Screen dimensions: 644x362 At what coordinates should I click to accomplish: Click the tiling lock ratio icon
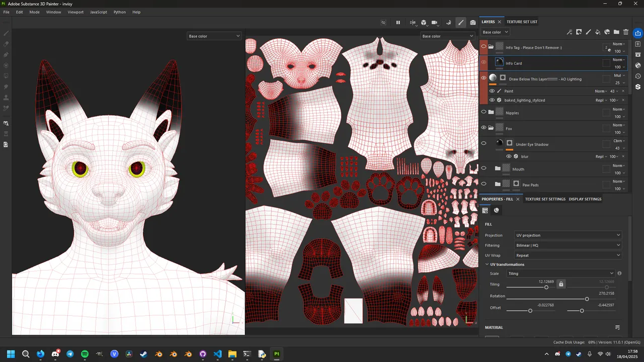tap(561, 285)
